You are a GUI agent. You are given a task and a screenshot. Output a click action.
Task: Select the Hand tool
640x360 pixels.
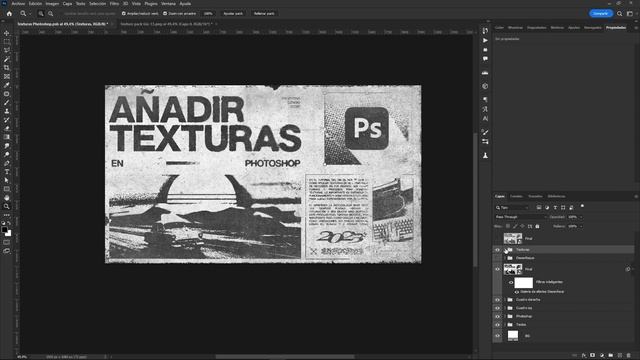coord(7,198)
